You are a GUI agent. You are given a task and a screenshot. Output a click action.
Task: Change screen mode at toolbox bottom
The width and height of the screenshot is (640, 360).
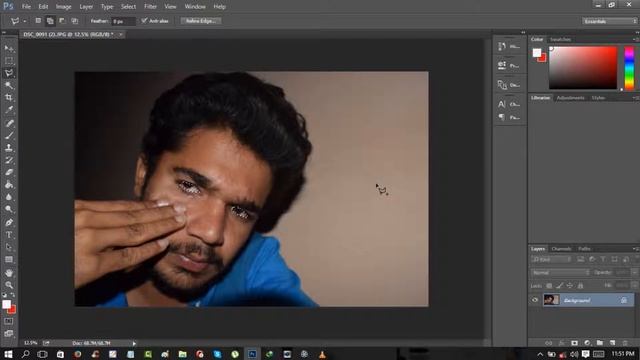tap(9, 333)
